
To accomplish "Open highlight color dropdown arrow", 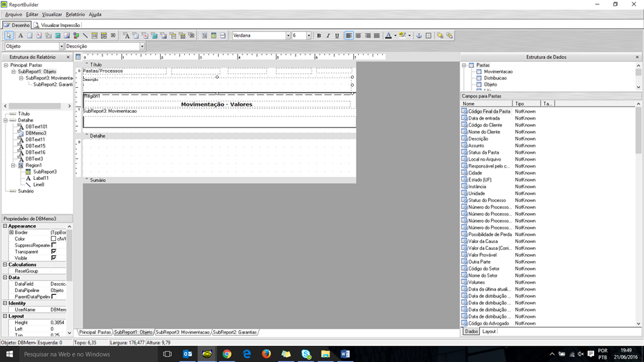I will [409, 36].
